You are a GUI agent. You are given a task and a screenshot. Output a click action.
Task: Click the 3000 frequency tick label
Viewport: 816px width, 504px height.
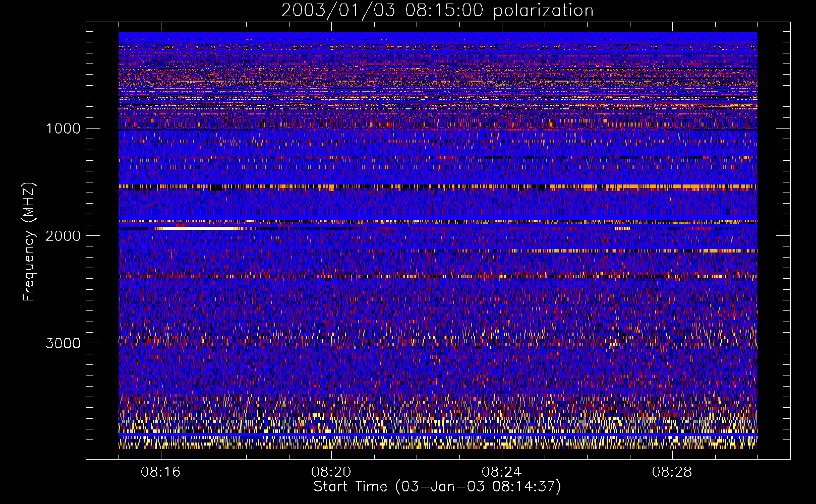tap(63, 343)
